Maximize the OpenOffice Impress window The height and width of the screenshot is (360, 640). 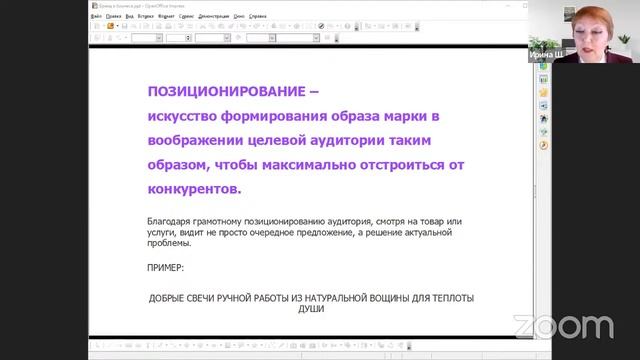[525, 6]
